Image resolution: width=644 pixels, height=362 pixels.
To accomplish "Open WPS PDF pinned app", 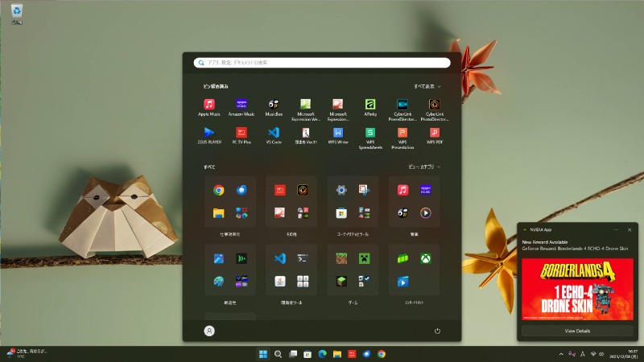I will pyautogui.click(x=434, y=133).
